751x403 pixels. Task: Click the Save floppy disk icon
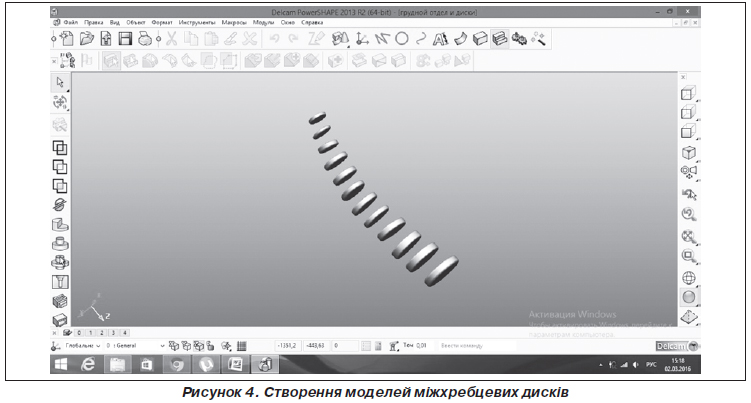[x=125, y=39]
